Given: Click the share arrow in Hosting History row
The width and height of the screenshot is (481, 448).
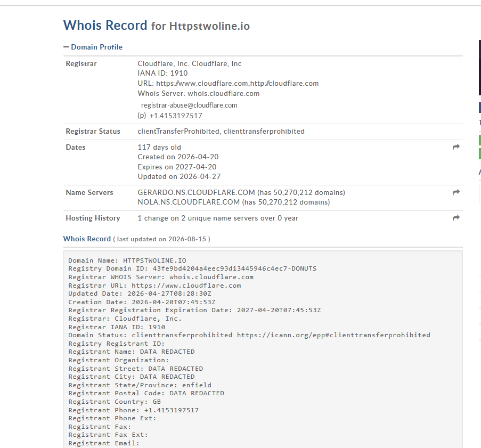Looking at the screenshot, I should pos(456,217).
